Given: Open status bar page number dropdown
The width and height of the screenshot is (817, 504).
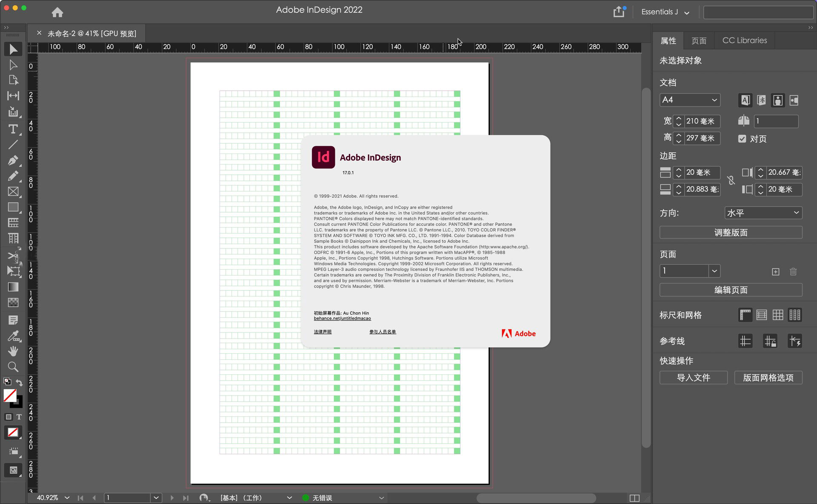Looking at the screenshot, I should tap(156, 498).
